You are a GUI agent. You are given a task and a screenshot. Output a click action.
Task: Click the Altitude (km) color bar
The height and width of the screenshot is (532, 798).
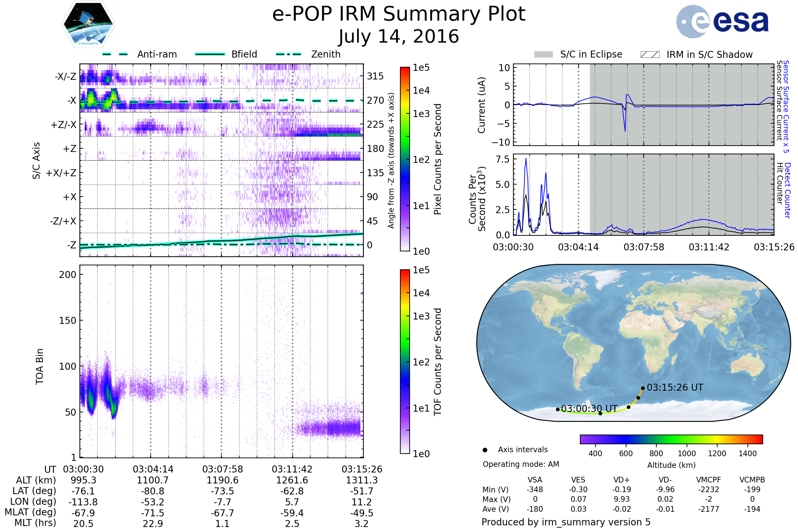coord(671,439)
